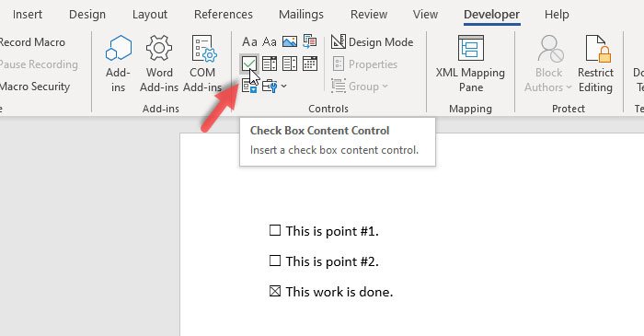Insert a Rich Text Content Control
The image size is (644, 336).
249,42
